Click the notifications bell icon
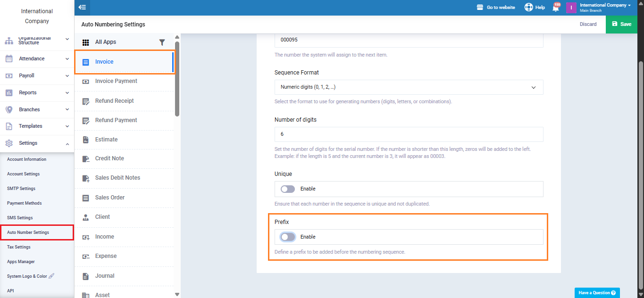Screen dimensions: 644x298 [555, 8]
